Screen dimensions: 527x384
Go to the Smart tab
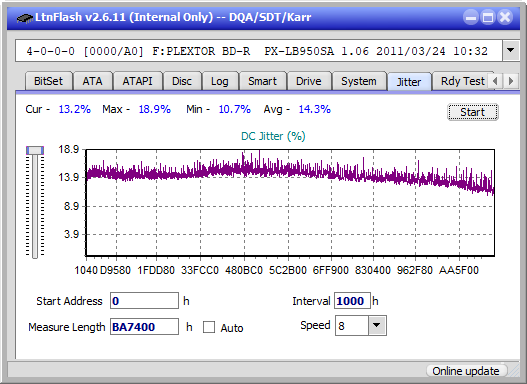[262, 81]
